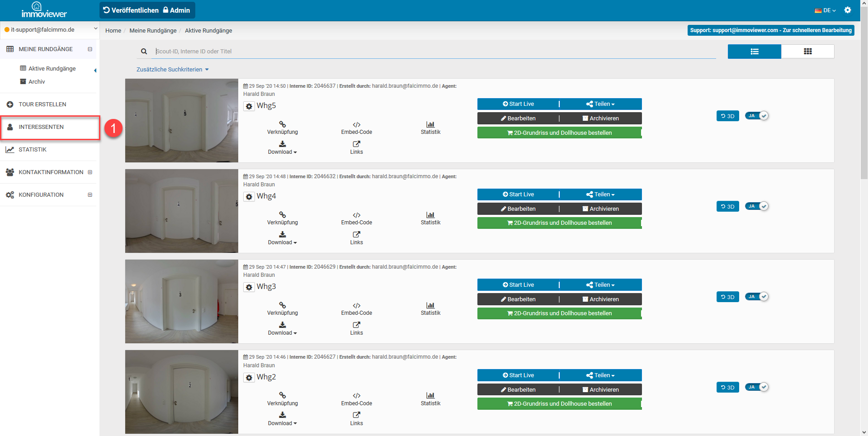Click the Verknüpfung link icon for Whg3
The height and width of the screenshot is (436, 868).
coord(282,305)
